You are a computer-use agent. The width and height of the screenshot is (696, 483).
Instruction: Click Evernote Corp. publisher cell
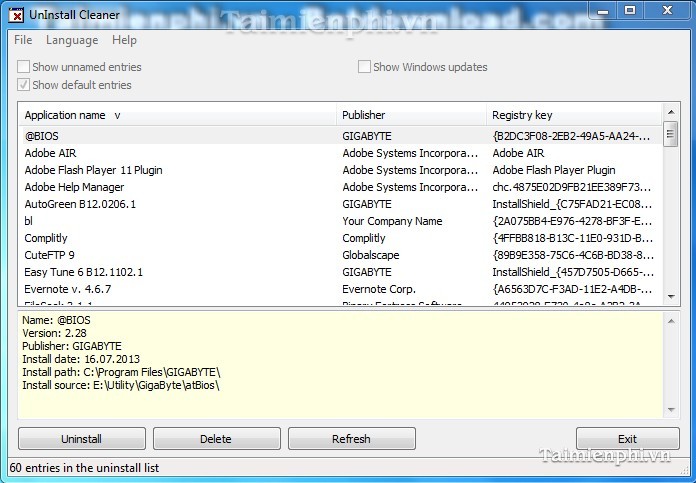tap(379, 289)
